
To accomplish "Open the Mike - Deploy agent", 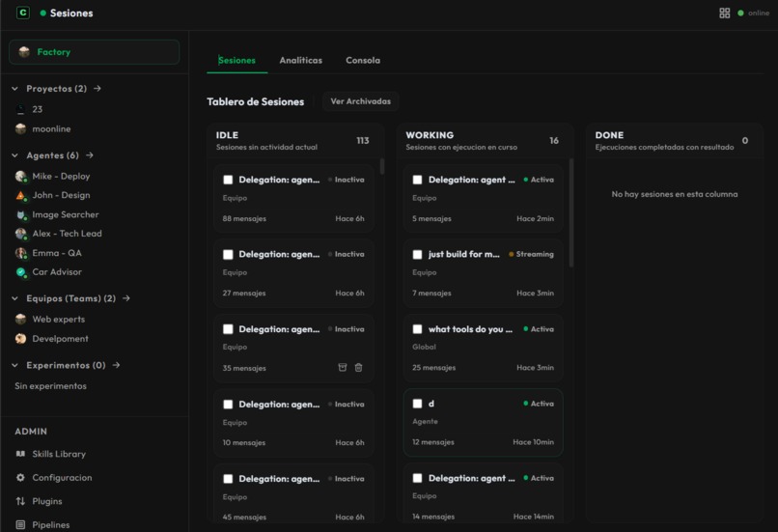I will (x=61, y=176).
